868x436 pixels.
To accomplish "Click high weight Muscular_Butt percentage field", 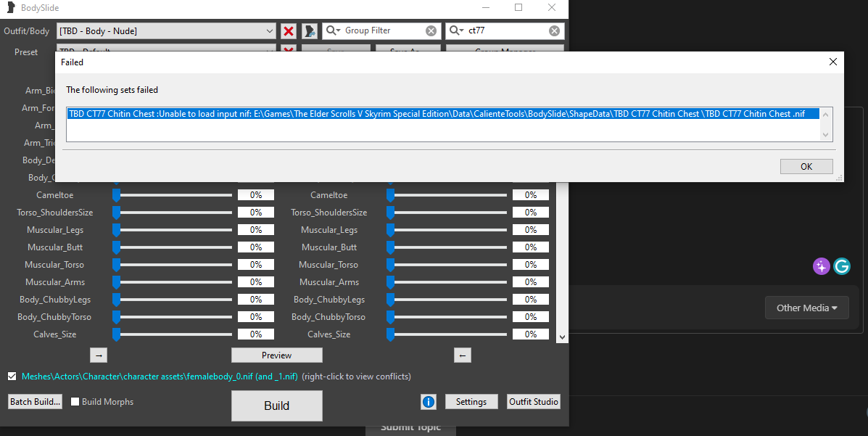I will [x=530, y=247].
